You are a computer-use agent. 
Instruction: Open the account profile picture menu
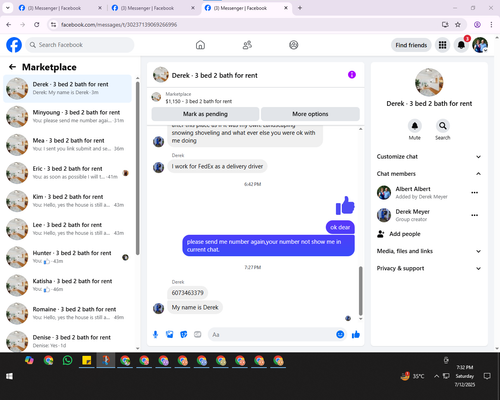click(480, 45)
